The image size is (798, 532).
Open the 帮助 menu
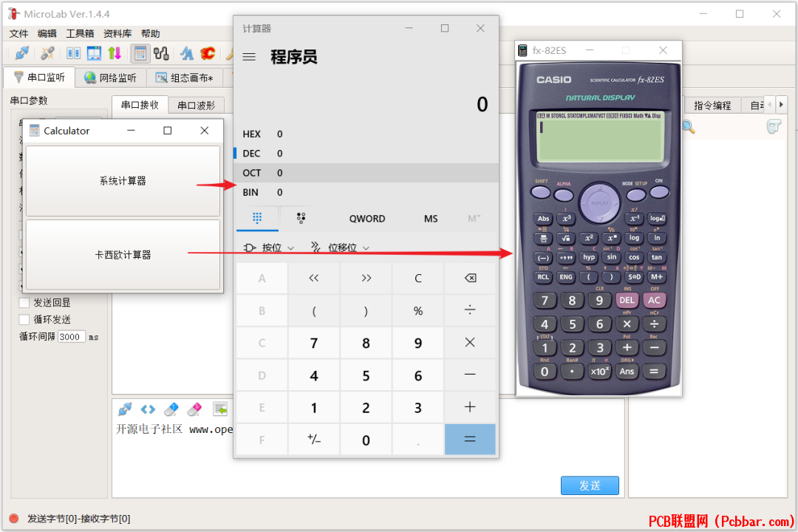coord(150,33)
